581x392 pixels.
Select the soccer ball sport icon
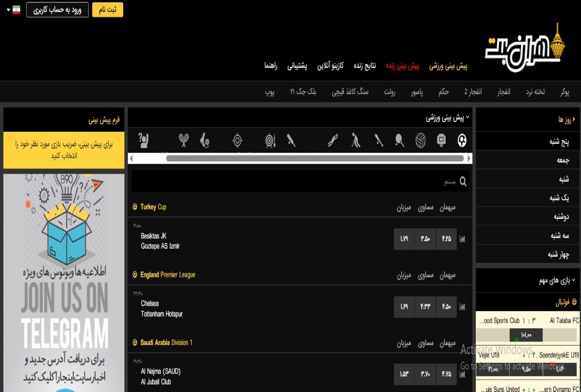click(x=462, y=141)
